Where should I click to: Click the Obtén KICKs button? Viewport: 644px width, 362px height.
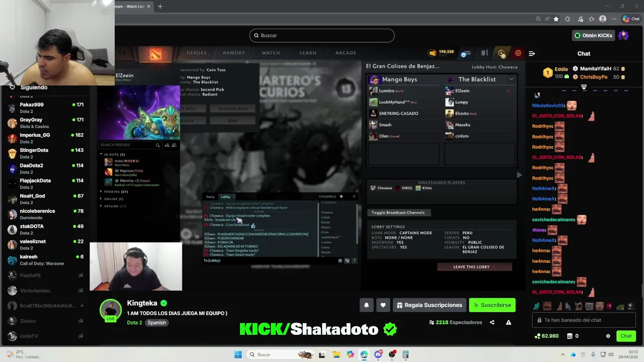pos(594,35)
